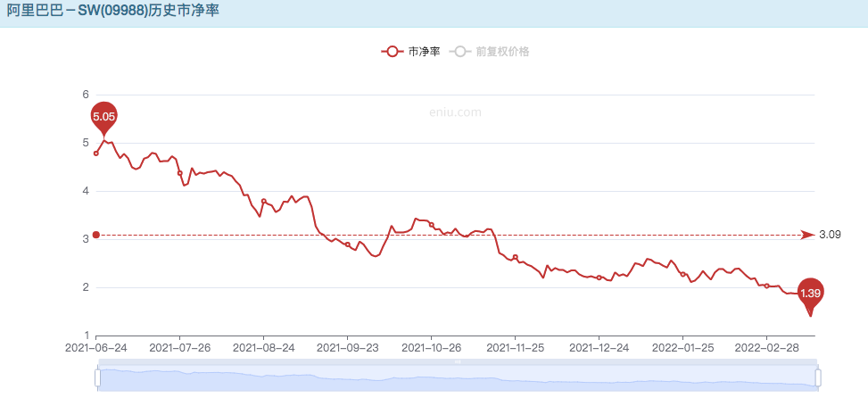Image resolution: width=868 pixels, height=406 pixels.
Task: Select the right zoom slider handle
Action: tap(818, 377)
